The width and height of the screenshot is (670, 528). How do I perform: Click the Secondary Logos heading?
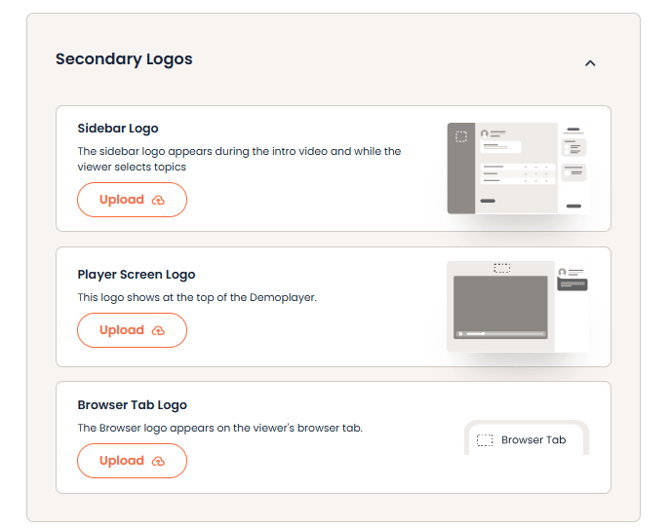(x=124, y=59)
